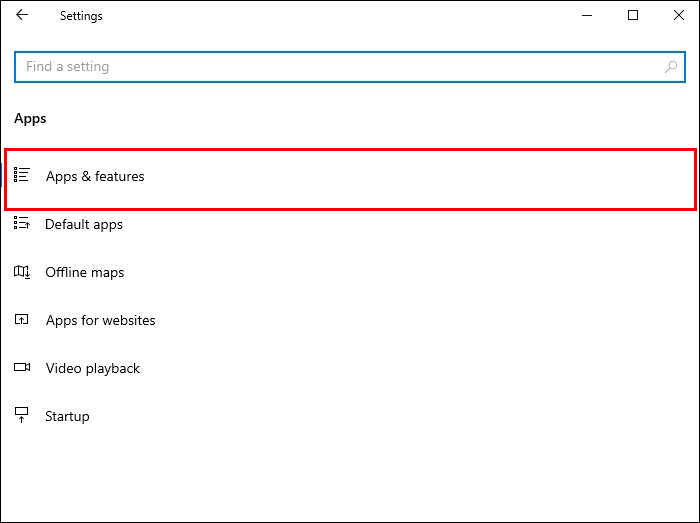Select the Default apps entry
Screen dimensions: 700x523
[84, 224]
